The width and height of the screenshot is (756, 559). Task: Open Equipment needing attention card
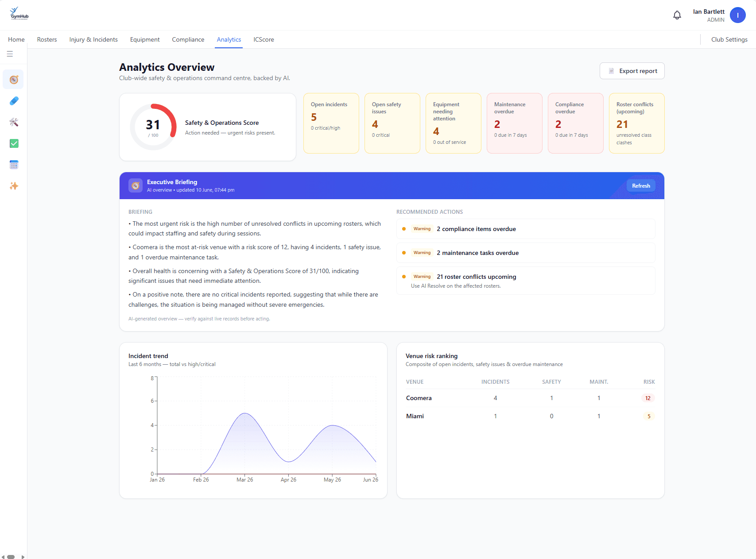454,123
